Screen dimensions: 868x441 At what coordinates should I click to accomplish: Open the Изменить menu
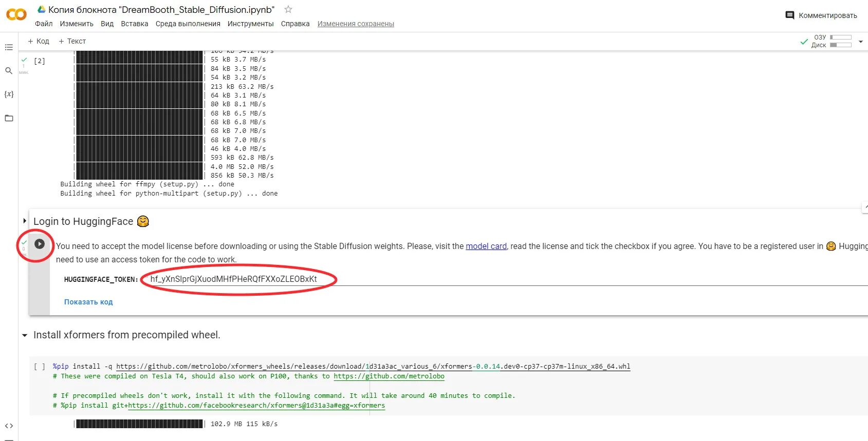(77, 24)
